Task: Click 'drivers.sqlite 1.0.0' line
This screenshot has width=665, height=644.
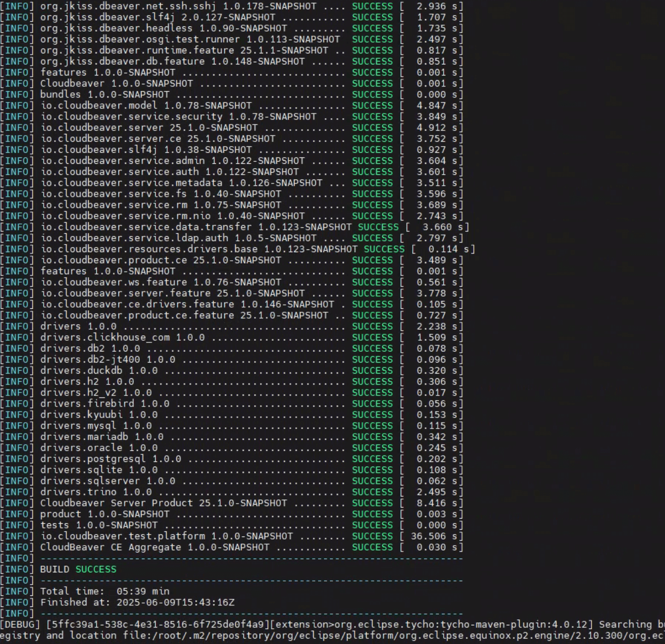Action: [231, 470]
